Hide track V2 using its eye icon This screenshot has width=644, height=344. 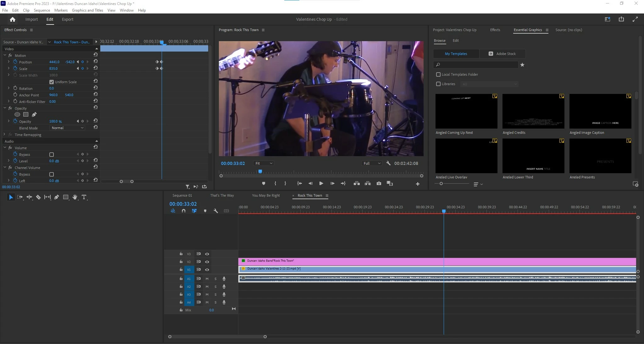207,262
